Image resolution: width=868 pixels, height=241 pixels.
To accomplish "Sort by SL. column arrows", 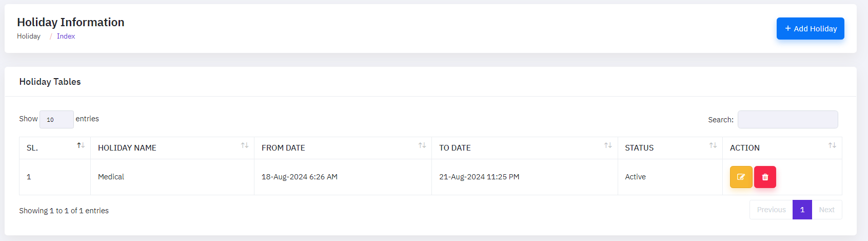I will tap(81, 145).
